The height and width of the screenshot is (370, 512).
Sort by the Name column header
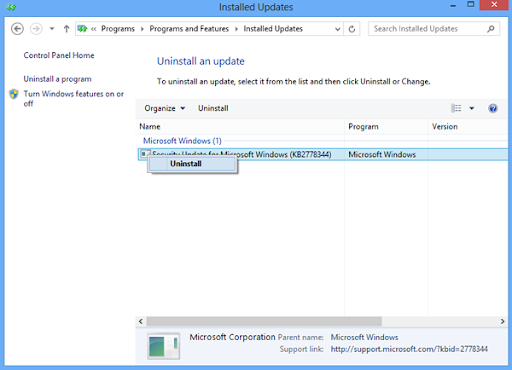click(240, 127)
